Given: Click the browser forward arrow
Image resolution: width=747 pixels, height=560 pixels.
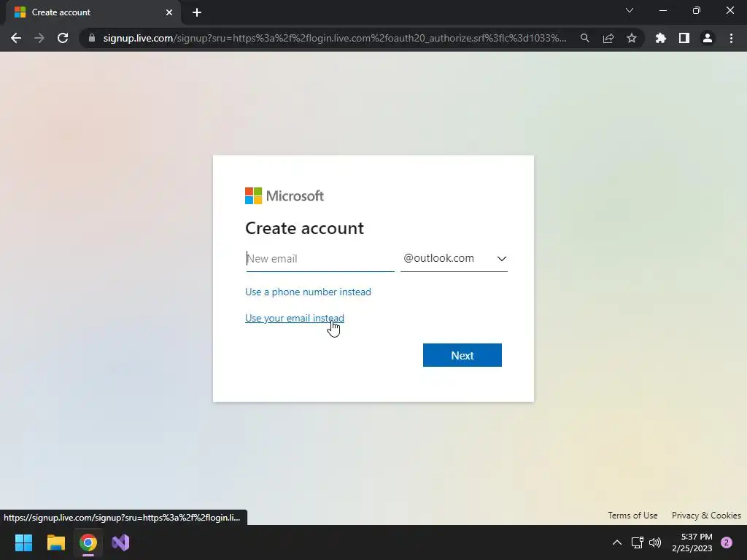Looking at the screenshot, I should coord(39,38).
